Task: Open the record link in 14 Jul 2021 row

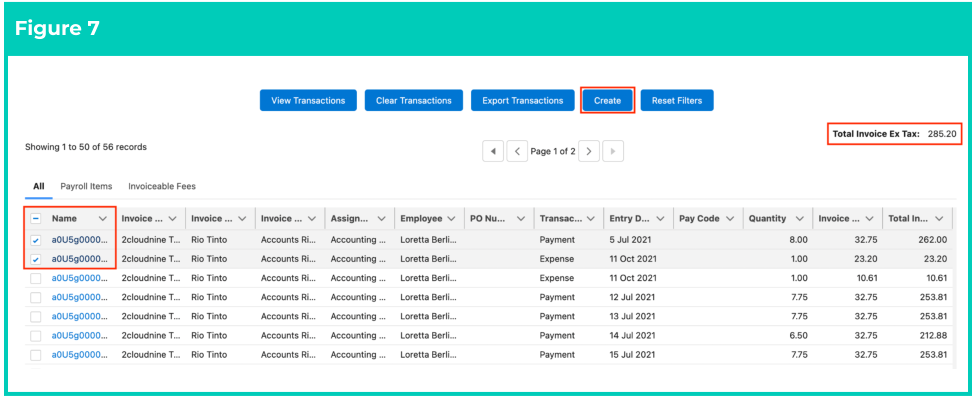Action: [x=80, y=336]
